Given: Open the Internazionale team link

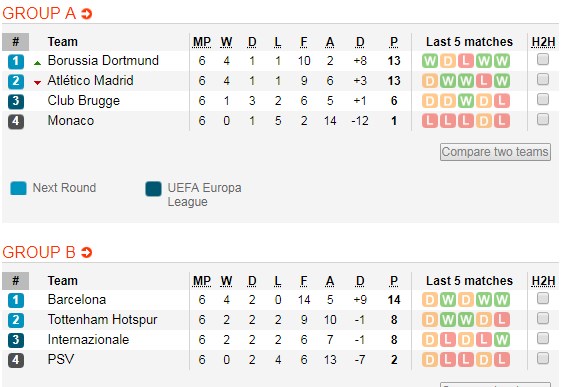Looking at the screenshot, I should [88, 340].
